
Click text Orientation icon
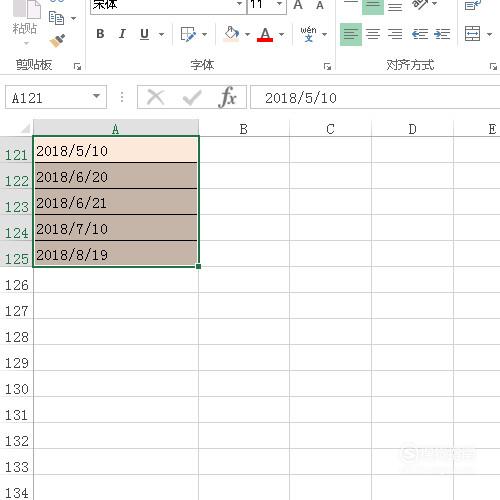[x=421, y=5]
